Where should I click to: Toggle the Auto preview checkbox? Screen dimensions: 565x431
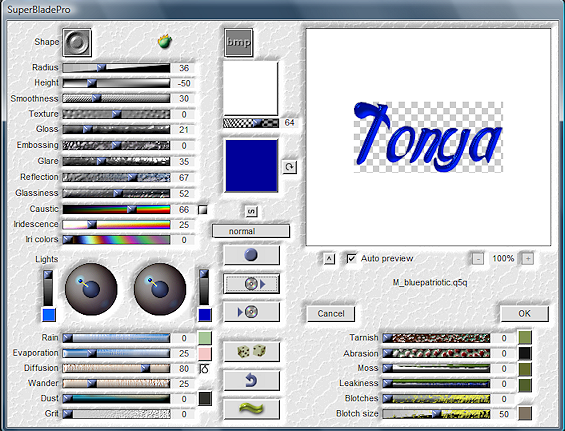tap(351, 258)
